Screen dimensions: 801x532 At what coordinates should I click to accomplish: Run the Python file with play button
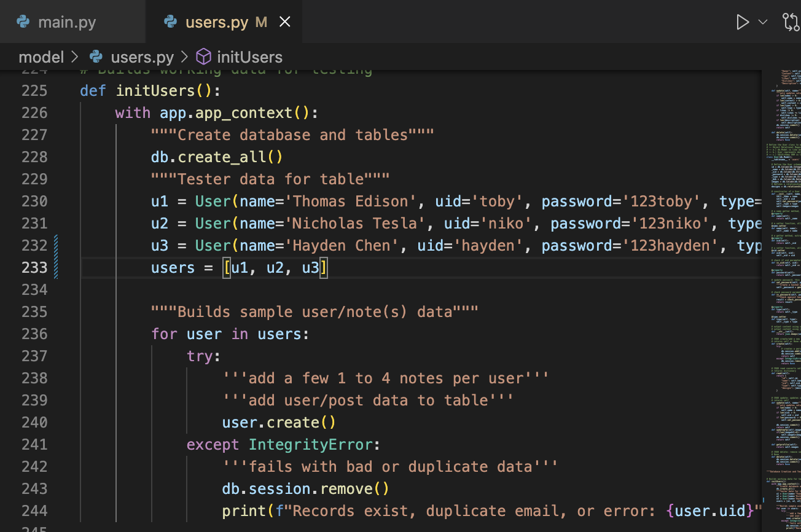743,22
